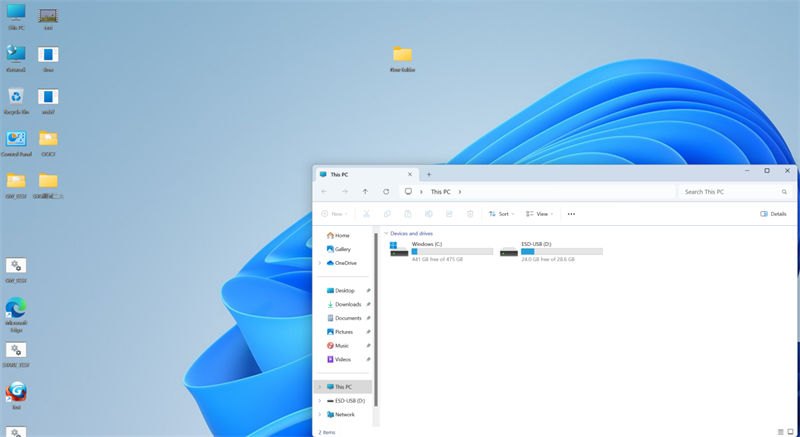Open Documents in Quick access
This screenshot has height=437, width=800.
point(344,318)
